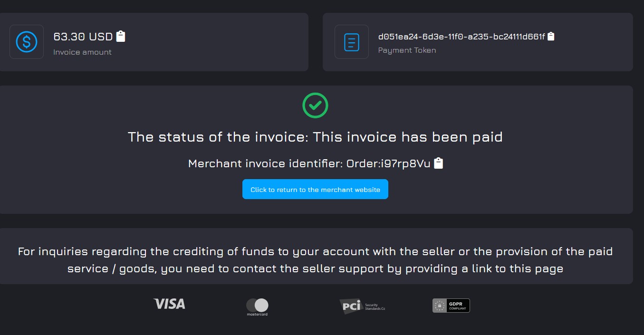Click the blue dollar sign icon
This screenshot has height=335, width=644.
(x=27, y=42)
